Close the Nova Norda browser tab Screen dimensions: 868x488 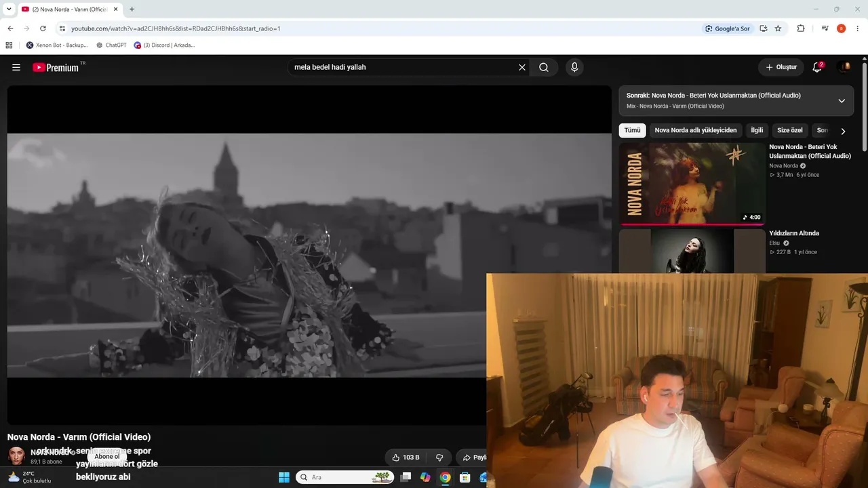[116, 9]
